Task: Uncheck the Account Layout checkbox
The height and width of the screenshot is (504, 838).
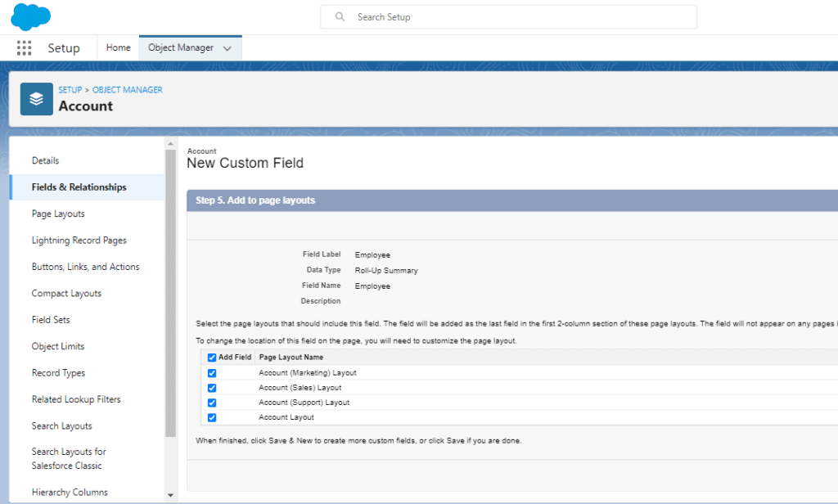Action: coord(212,418)
